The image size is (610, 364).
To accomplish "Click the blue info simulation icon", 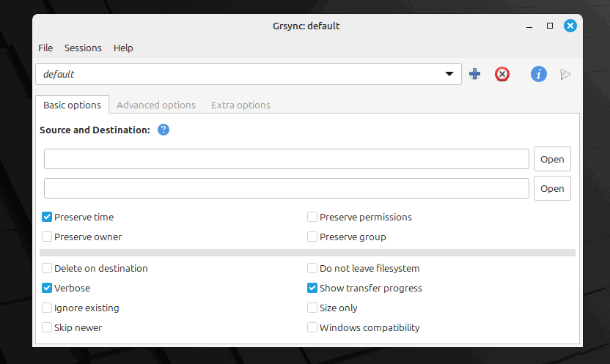I will tap(539, 74).
